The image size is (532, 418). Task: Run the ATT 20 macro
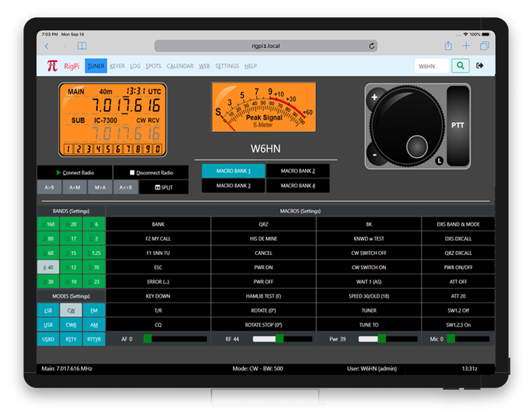(458, 296)
